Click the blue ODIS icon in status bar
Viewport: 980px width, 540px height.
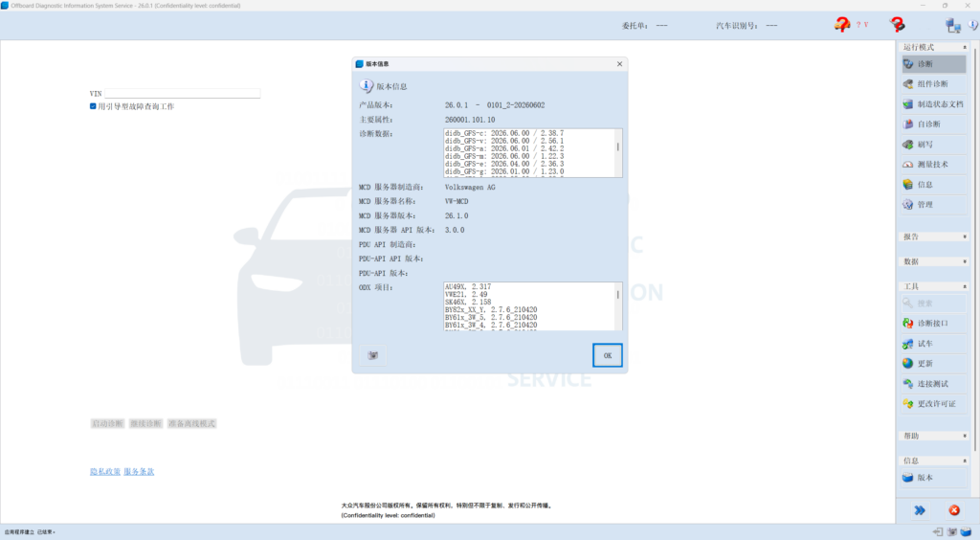967,532
